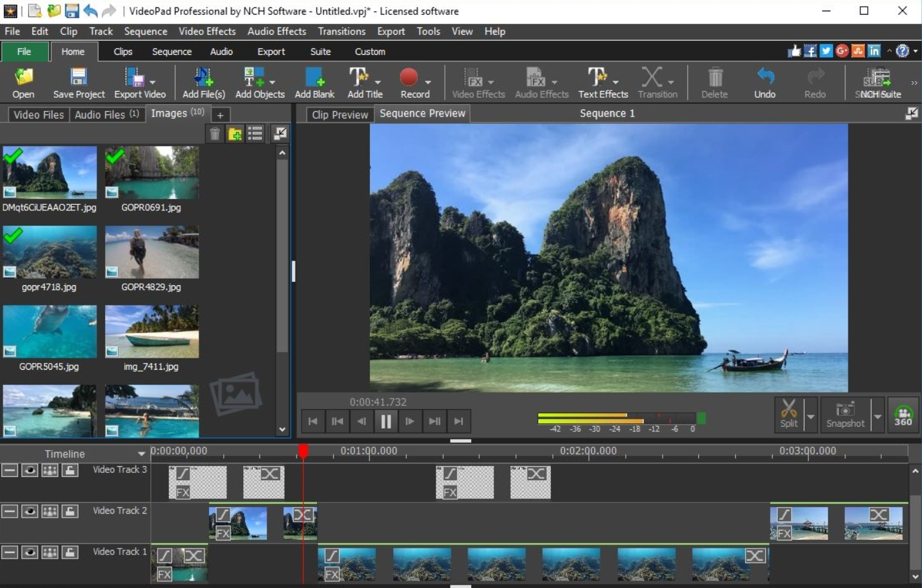Switch to the Clips ribbon tab
Image resolution: width=922 pixels, height=588 pixels.
tap(123, 52)
